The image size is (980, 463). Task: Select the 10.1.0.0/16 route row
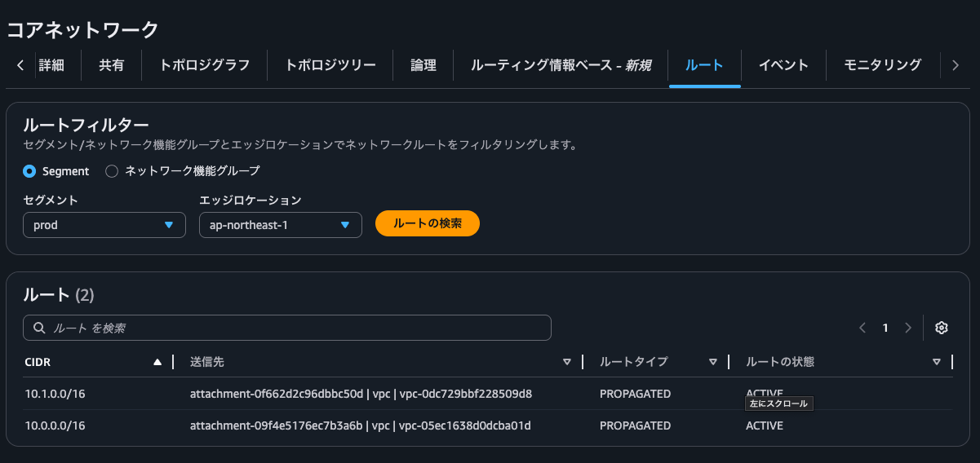tap(55, 394)
